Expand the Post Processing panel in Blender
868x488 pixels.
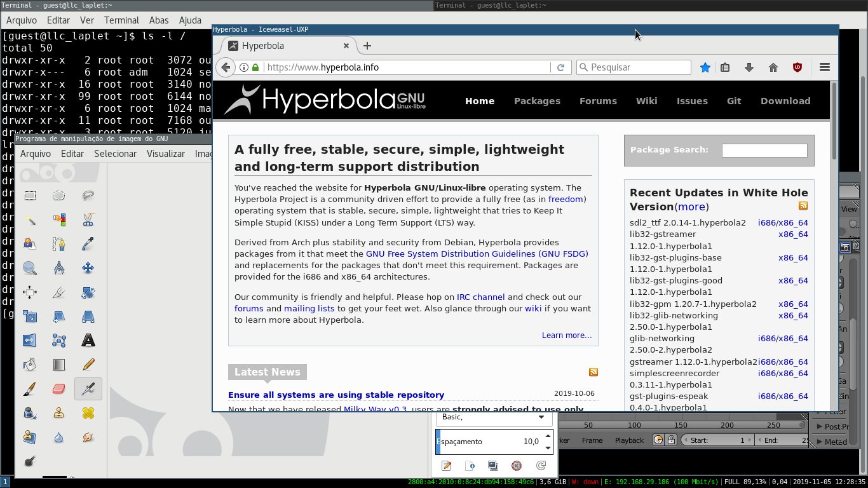click(x=831, y=427)
